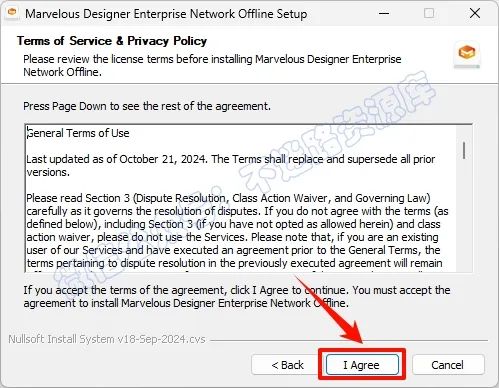Click the General Terms of Use line
Image resolution: width=499 pixels, height=388 pixels.
(x=78, y=133)
